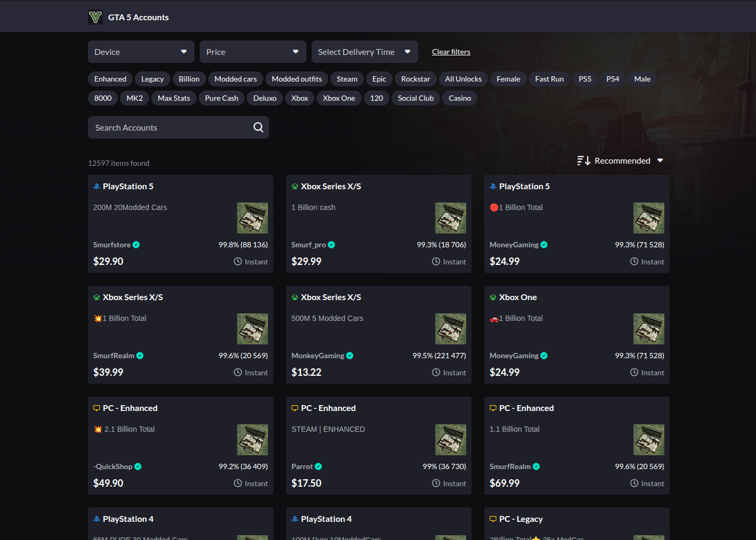This screenshot has height=540, width=756.
Task: Enable the PS5 filter tag
Action: (x=584, y=79)
